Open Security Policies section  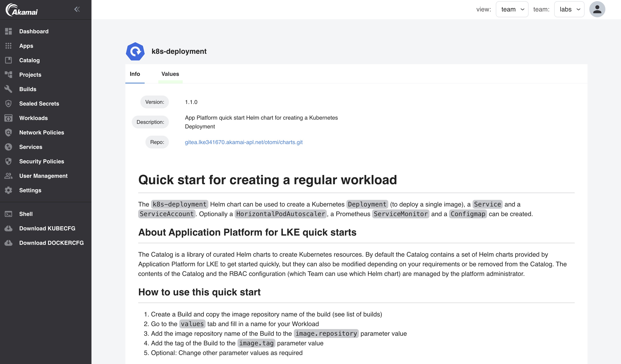42,161
